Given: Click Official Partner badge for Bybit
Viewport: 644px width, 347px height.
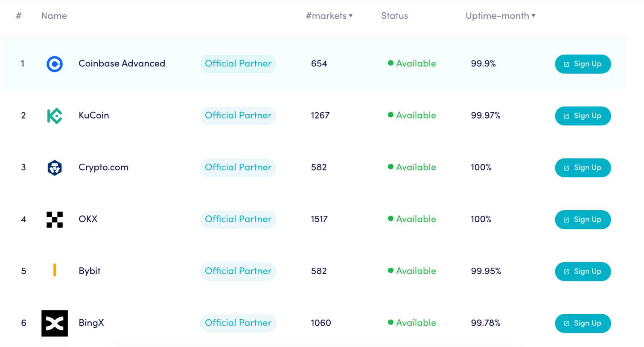Looking at the screenshot, I should click(x=238, y=272).
